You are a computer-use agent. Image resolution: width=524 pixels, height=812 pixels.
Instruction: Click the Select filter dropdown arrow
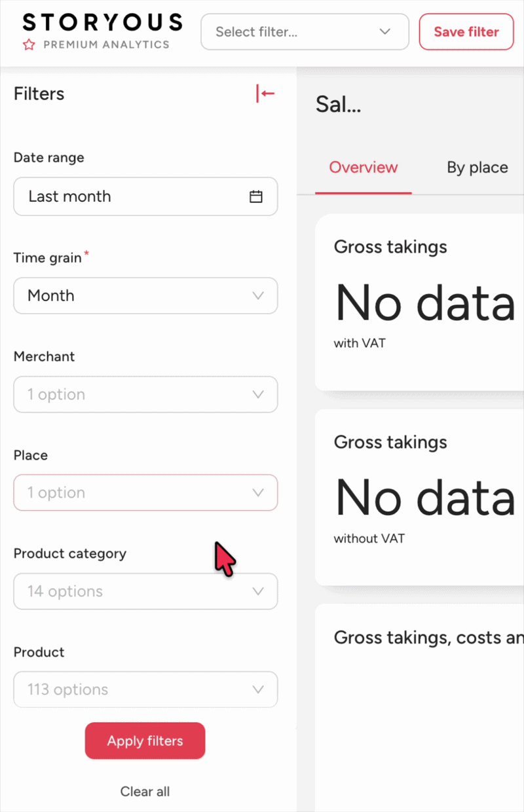point(384,31)
